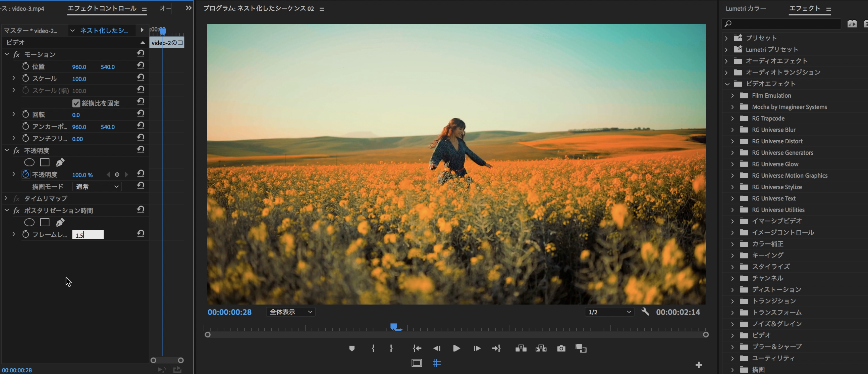Create ellipse mask under Posterize Time effect
Screen dimensions: 868x374
29,223
